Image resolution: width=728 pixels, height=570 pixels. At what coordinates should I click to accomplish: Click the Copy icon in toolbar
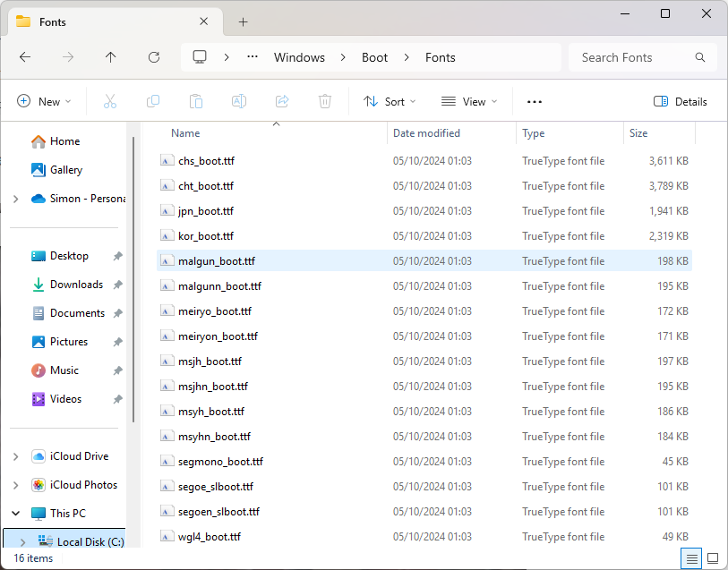153,101
